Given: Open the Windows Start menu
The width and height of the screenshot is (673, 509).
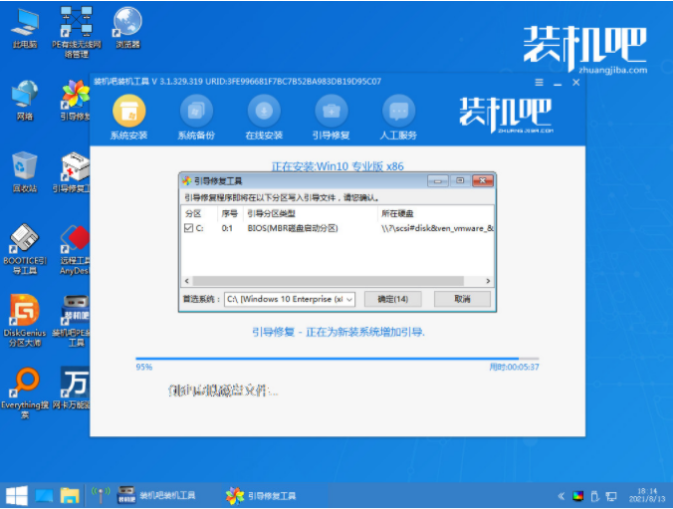Looking at the screenshot, I should click(15, 494).
